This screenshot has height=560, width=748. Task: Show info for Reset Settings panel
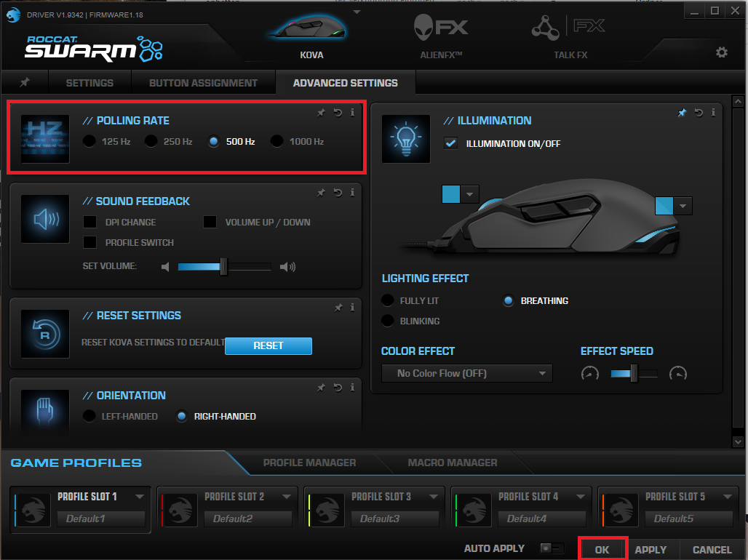click(352, 307)
